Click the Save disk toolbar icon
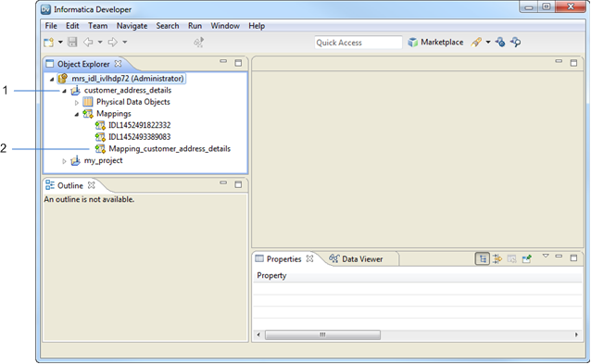This screenshot has height=364, width=591. (72, 43)
